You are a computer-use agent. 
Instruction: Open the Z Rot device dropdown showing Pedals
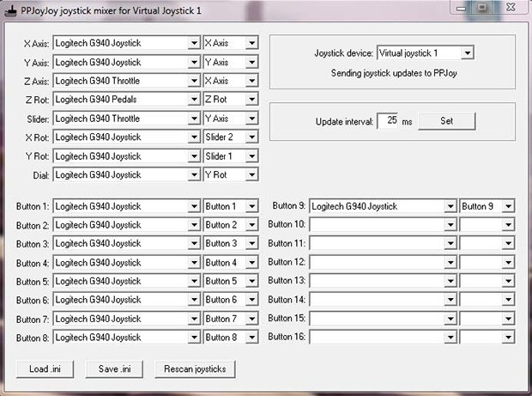193,100
